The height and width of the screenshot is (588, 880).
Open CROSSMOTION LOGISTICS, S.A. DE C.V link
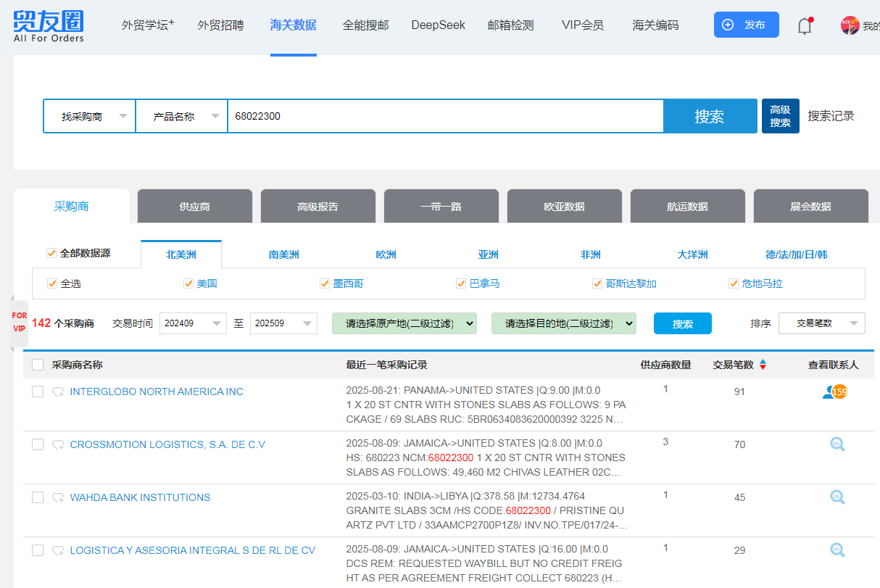[167, 444]
